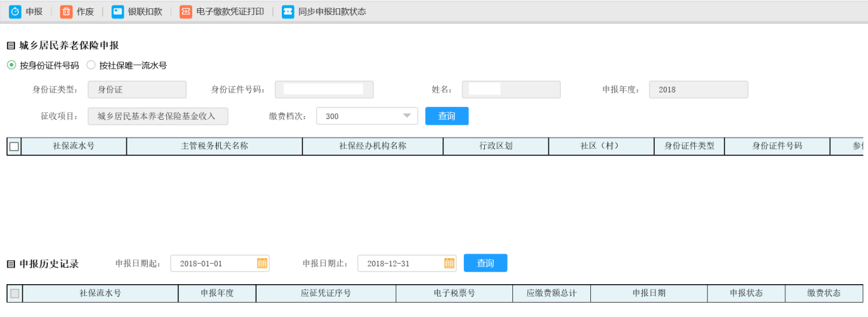Click the 申报 toolbar label
The height and width of the screenshot is (317, 868).
click(x=34, y=12)
